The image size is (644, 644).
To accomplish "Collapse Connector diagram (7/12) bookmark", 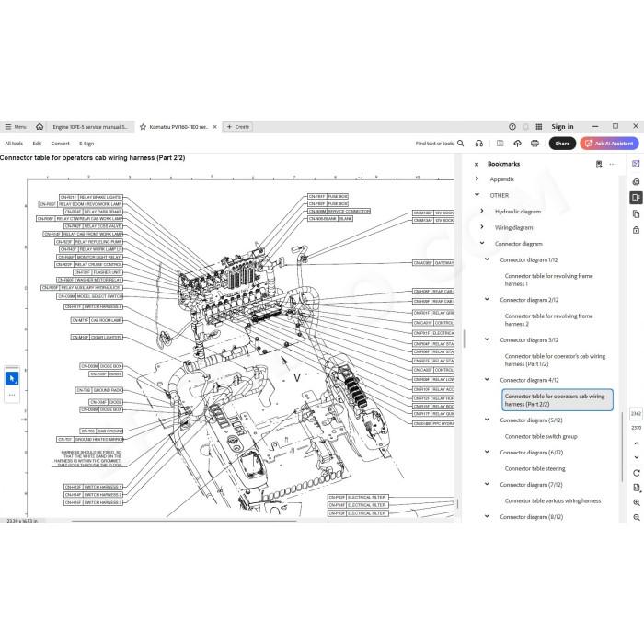I will [487, 484].
